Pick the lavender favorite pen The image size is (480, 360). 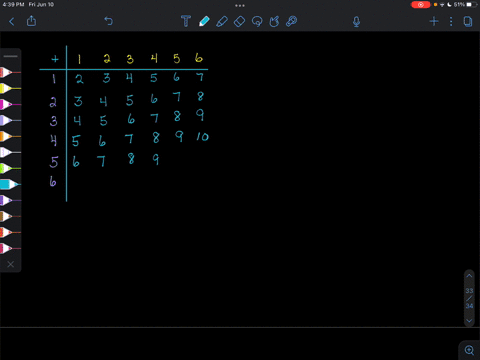click(10, 120)
